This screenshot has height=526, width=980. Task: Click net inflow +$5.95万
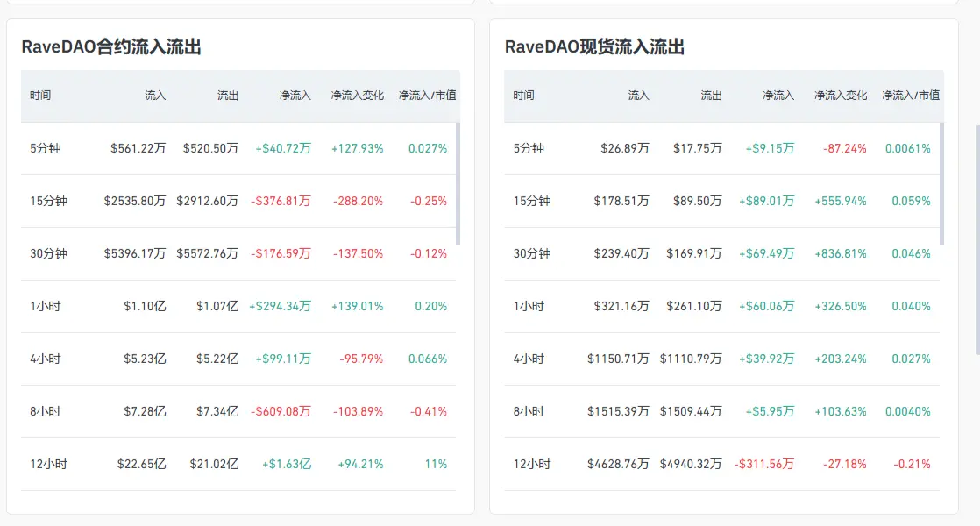770,411
